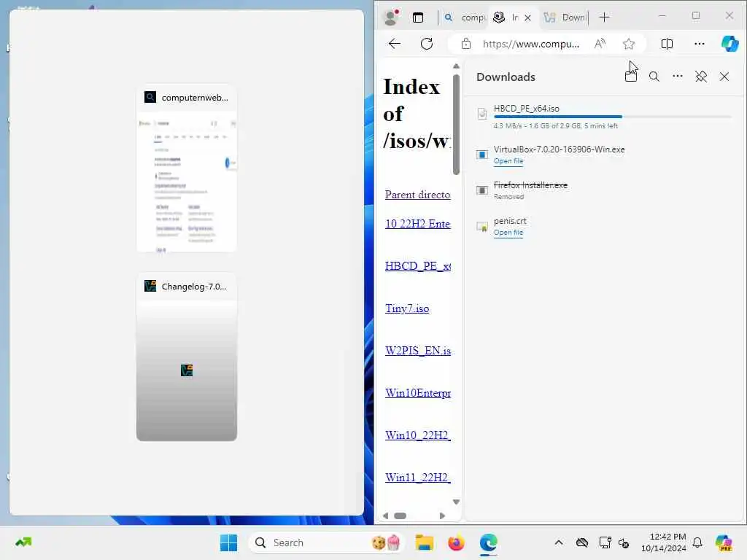Image resolution: width=747 pixels, height=560 pixels.
Task: Click the scroll up arrow on page
Action: (x=456, y=66)
